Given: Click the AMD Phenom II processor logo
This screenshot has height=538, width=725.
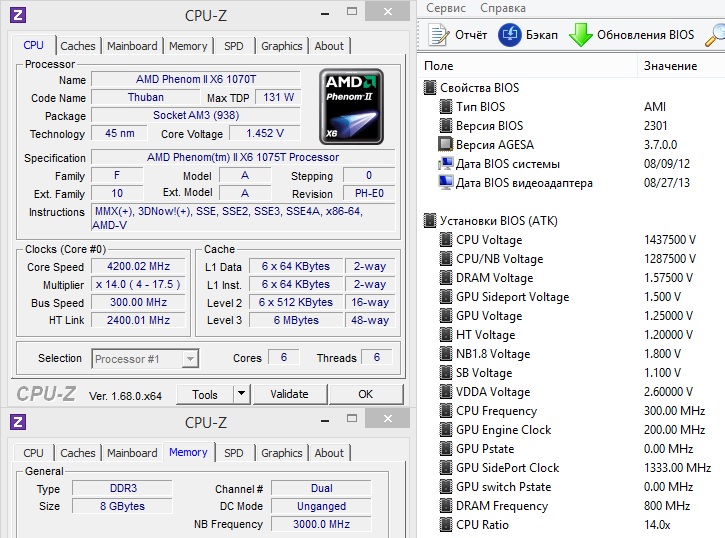Looking at the screenshot, I should point(351,106).
